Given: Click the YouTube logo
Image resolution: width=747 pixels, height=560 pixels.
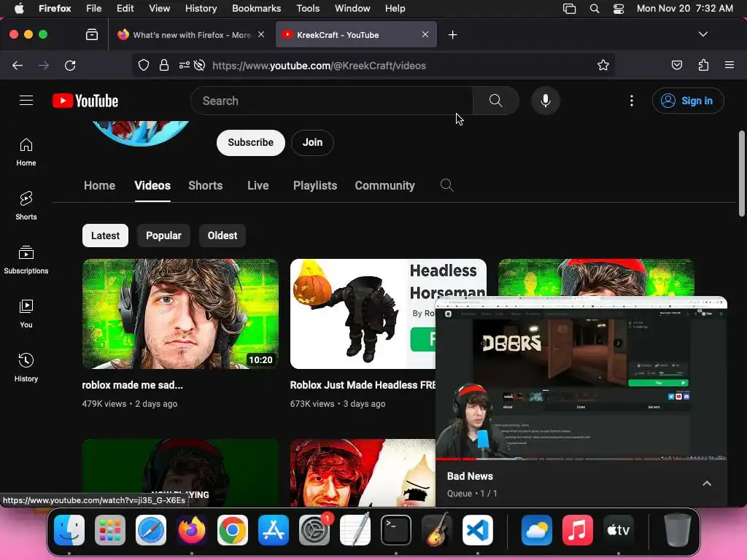Looking at the screenshot, I should click(x=85, y=101).
